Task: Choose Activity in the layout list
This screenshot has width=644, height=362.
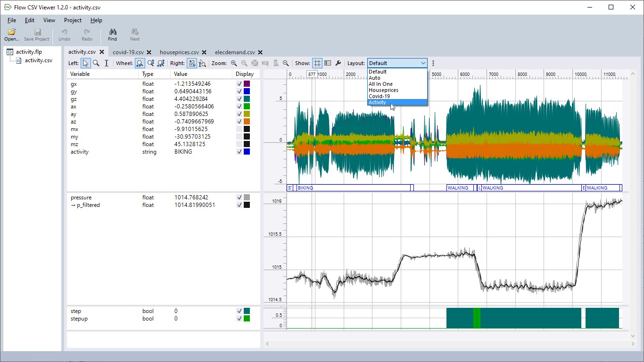Action: pyautogui.click(x=397, y=102)
